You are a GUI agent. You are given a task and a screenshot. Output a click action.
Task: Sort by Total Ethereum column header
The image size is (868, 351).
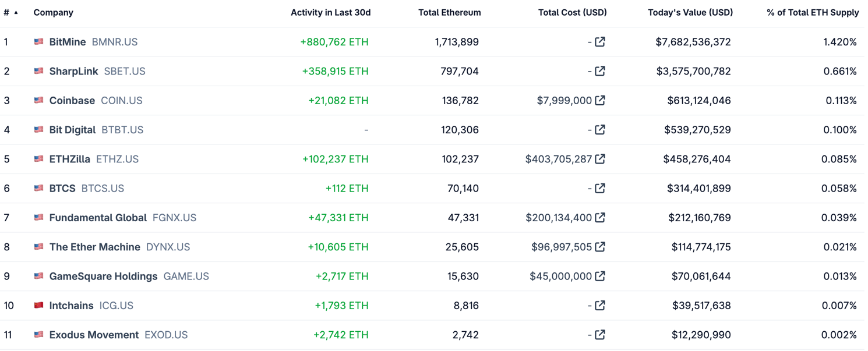pos(449,12)
